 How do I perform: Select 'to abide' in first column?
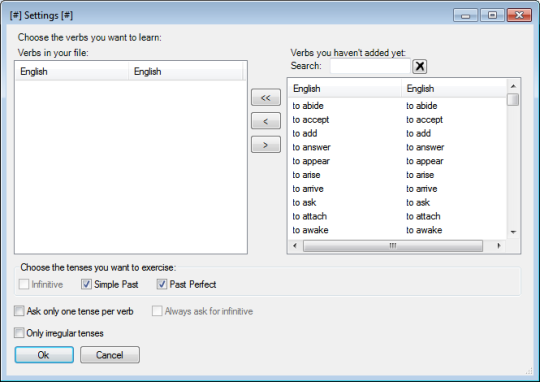point(308,106)
